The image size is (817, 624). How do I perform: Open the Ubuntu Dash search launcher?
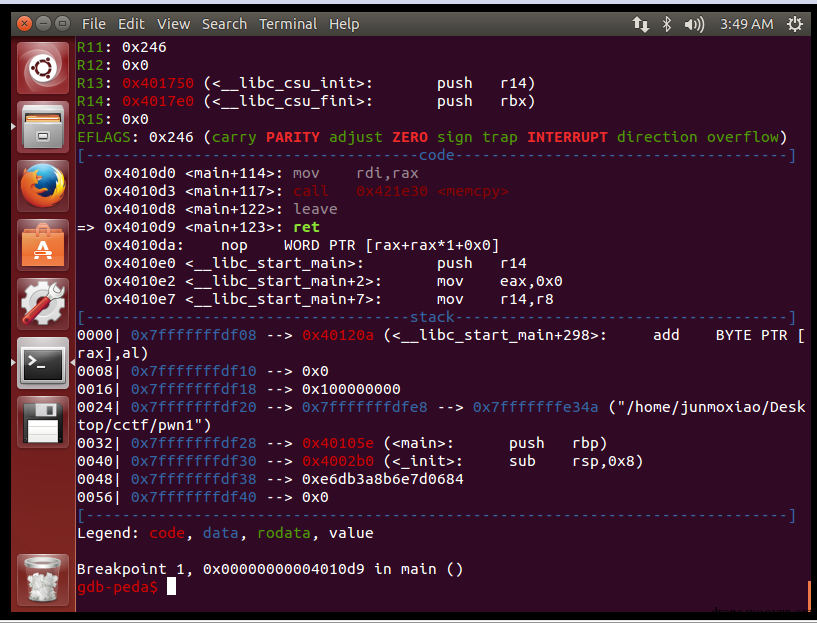[43, 68]
